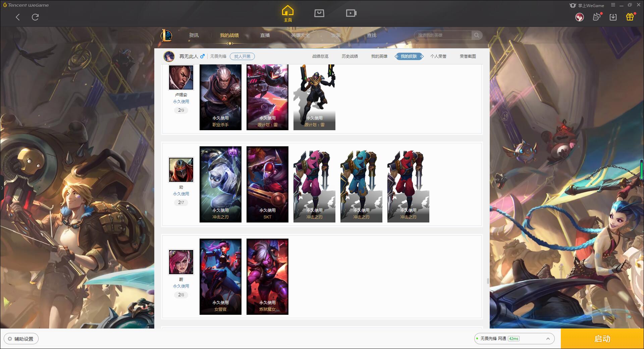Screen dimensions: 644x349
Task: Open the 个人荣誉 section
Action: [438, 56]
